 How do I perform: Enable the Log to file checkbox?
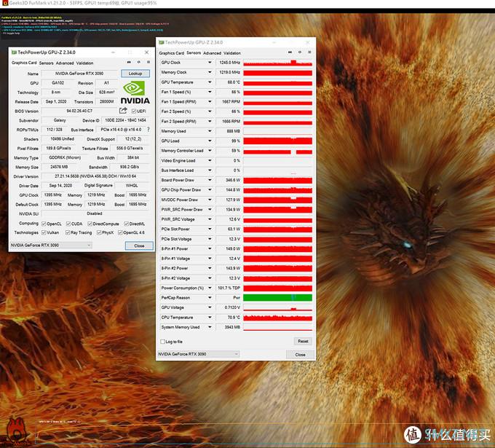(x=163, y=342)
